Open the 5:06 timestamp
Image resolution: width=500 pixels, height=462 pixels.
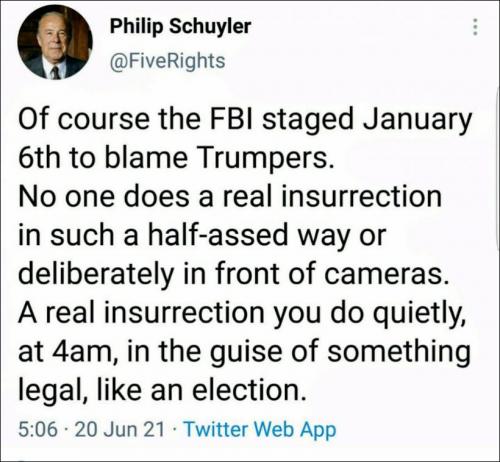coord(38,429)
